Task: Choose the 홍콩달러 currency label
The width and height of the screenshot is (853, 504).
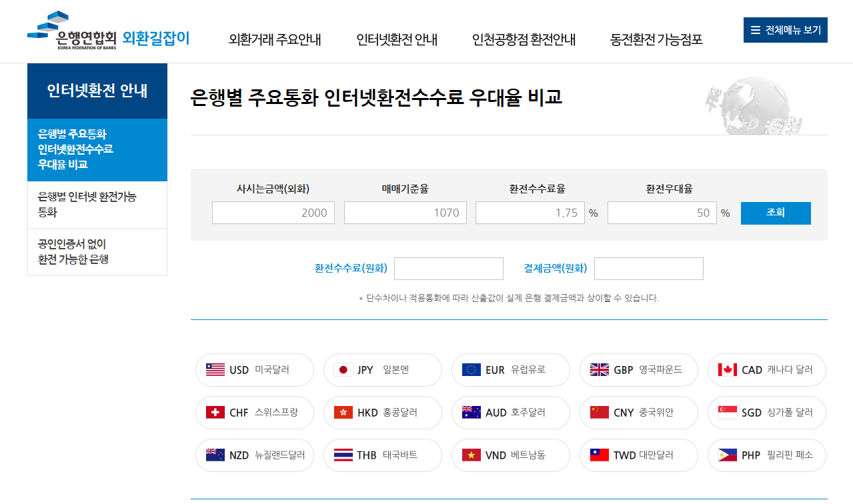Action: (400, 413)
